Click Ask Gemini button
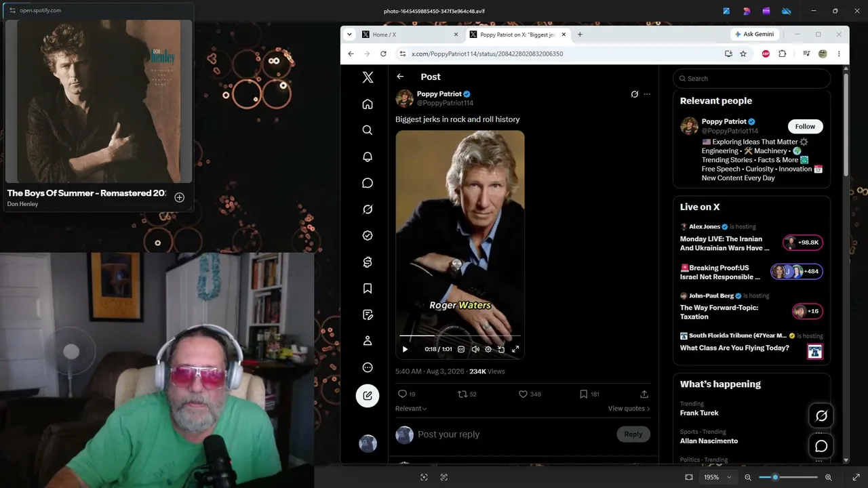Screen dimensions: 868x488 (754, 35)
